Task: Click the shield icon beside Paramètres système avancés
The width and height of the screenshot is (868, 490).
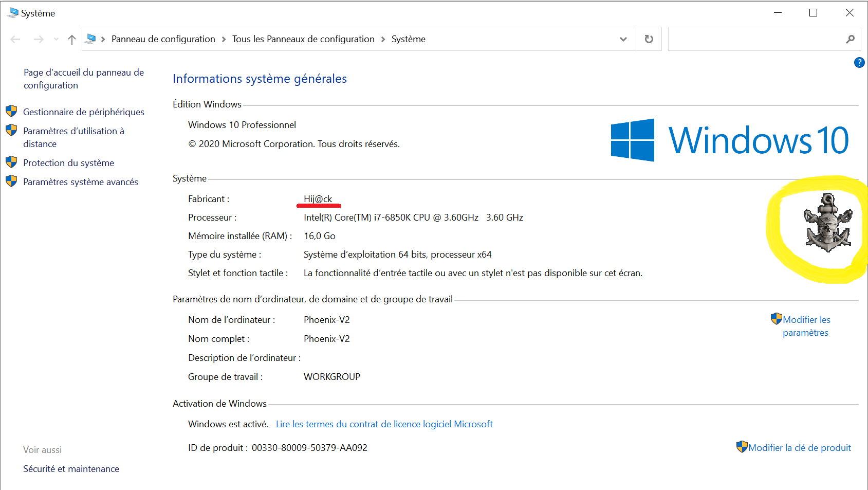Action: tap(11, 181)
